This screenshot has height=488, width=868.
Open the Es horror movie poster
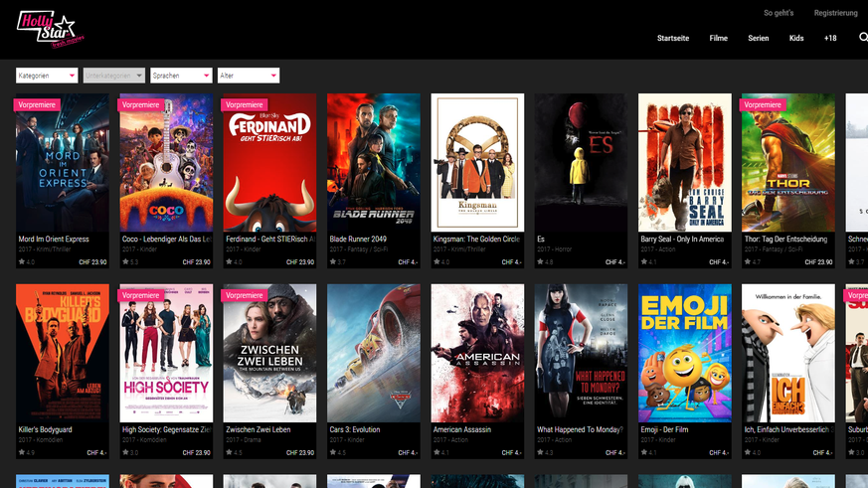(x=581, y=162)
